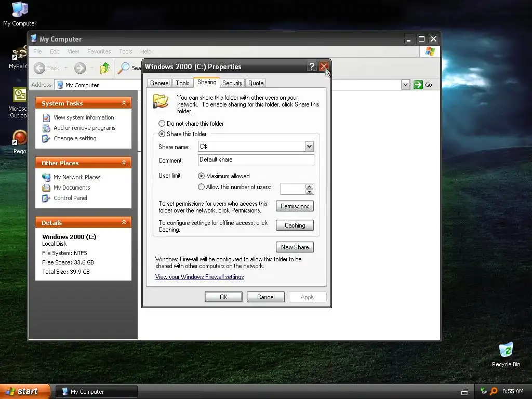
Task: Open the Forward history dropdown arrow
Action: pyautogui.click(x=91, y=68)
